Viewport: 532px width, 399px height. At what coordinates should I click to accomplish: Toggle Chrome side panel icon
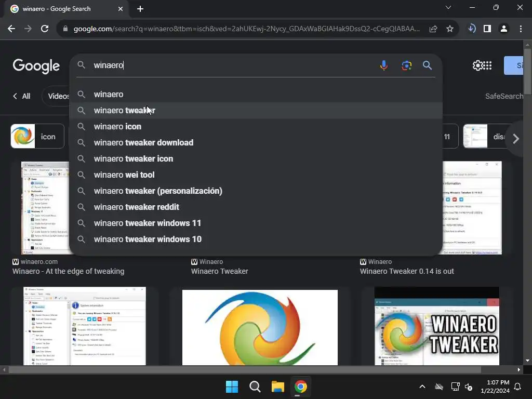(487, 29)
